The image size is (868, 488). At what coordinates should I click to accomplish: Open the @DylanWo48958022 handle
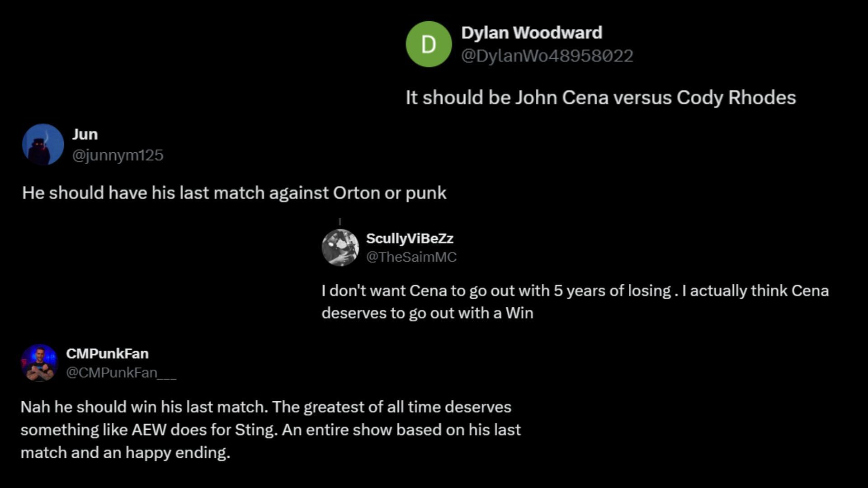[547, 56]
